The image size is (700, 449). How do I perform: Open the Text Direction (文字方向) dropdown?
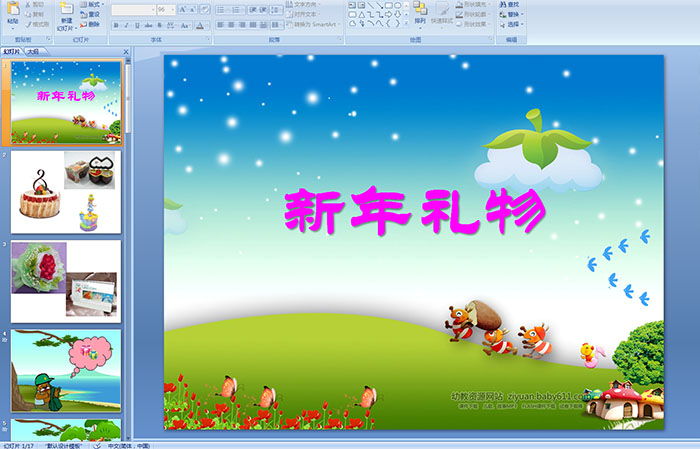303,4
